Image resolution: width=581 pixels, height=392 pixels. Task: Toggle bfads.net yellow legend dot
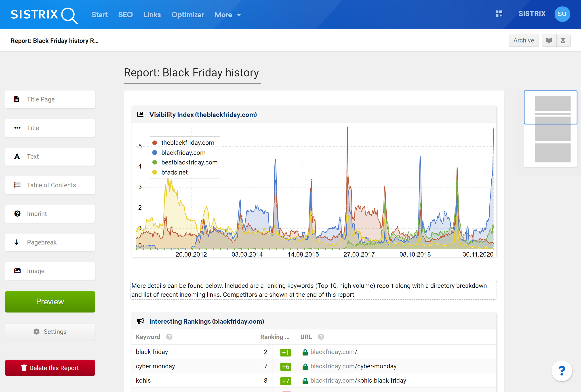[x=155, y=172]
